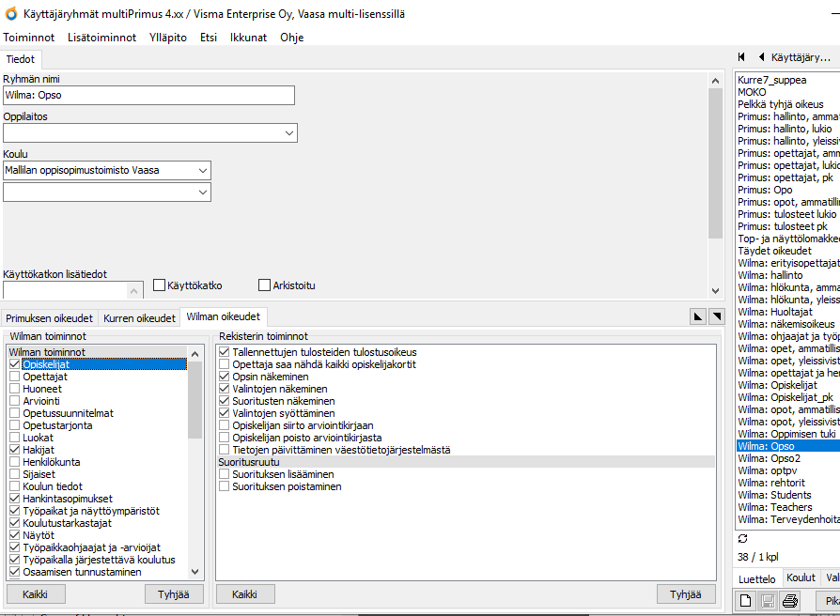
Task: Click Kaikki button under Wilman toiminnot
Action: click(x=36, y=594)
